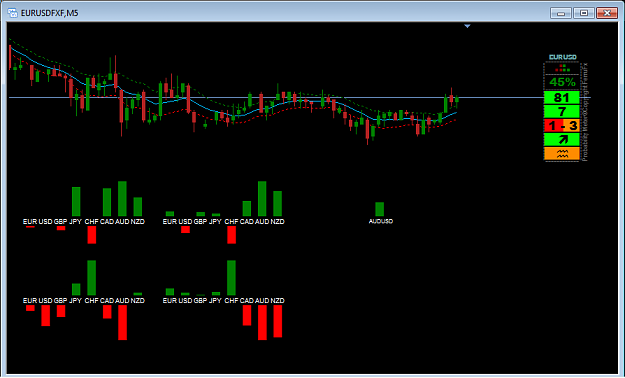625x378 pixels.
Task: Click the red-orange 1 - 3 box
Action: (x=562, y=126)
